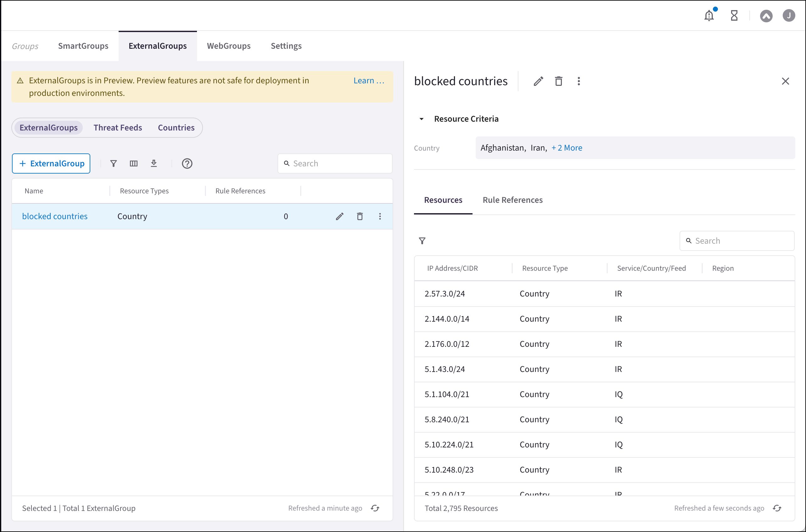Viewport: 806px width, 532px height.
Task: Delete the group from detail panel header
Action: (x=558, y=81)
